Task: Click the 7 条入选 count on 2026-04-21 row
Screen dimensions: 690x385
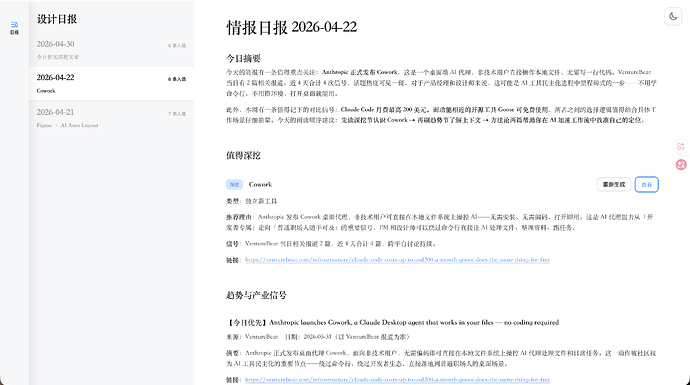Action: click(177, 114)
